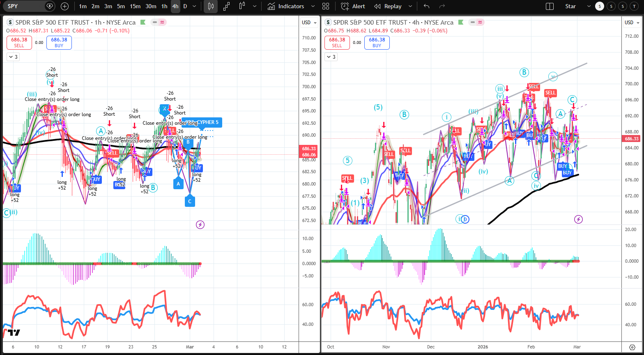Select the hollow candles chart style icon
Image resolution: width=644 pixels, height=355 pixels.
pos(242,6)
